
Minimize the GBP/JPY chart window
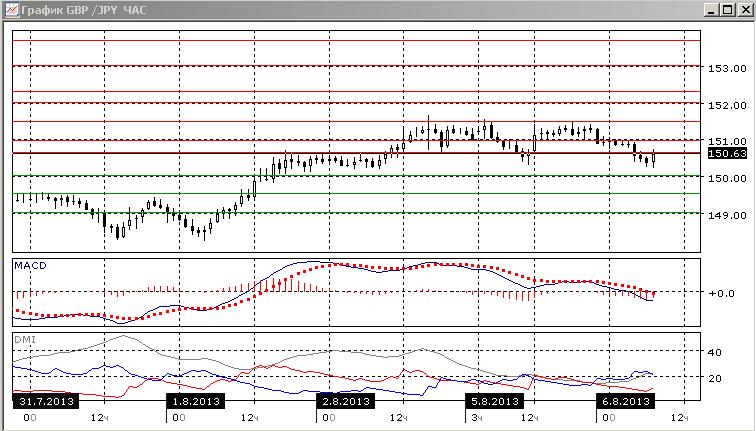tap(711, 10)
